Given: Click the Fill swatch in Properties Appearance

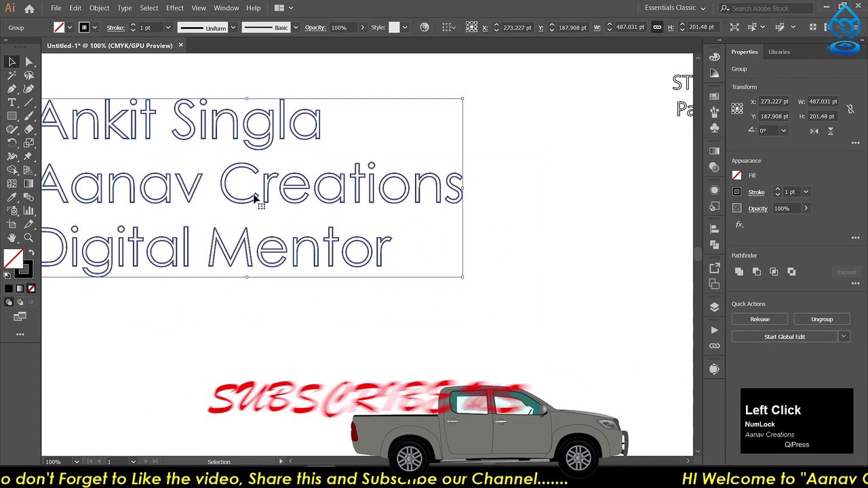Looking at the screenshot, I should point(737,176).
